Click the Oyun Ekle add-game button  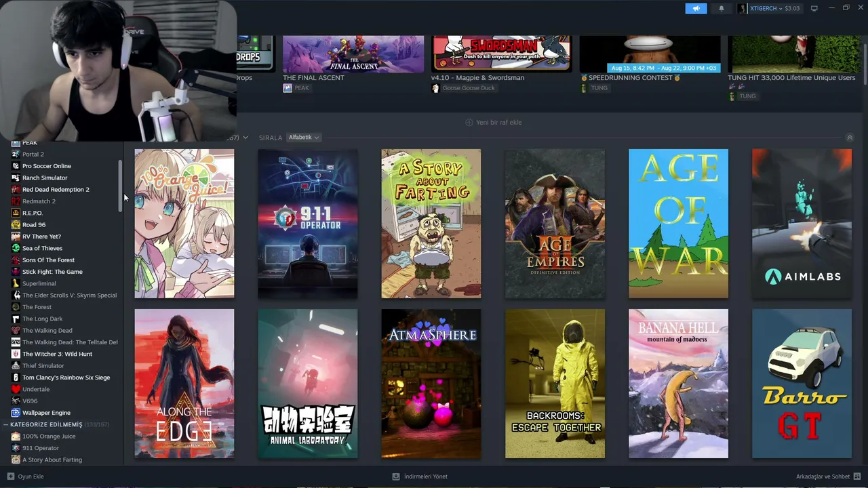[26, 476]
